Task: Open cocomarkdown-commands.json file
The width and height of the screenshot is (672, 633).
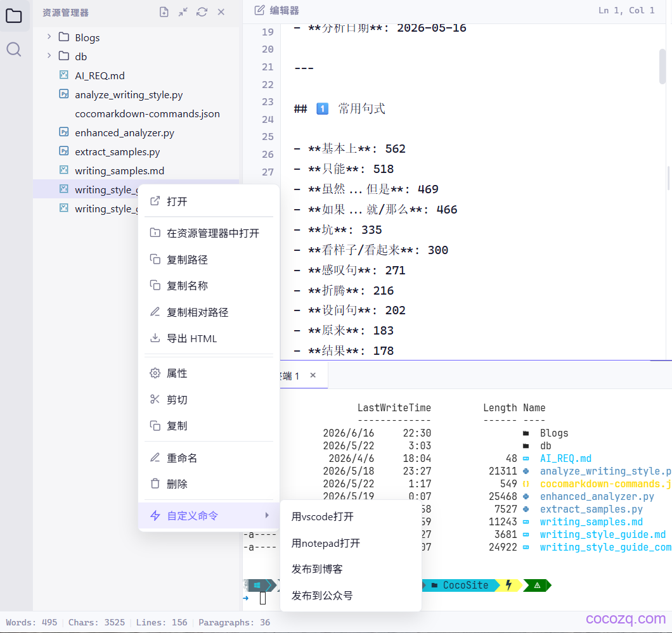Action: pyautogui.click(x=136, y=113)
